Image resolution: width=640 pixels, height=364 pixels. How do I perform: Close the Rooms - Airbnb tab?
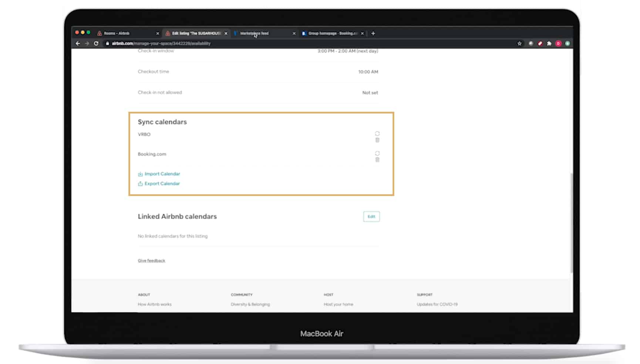point(158,33)
